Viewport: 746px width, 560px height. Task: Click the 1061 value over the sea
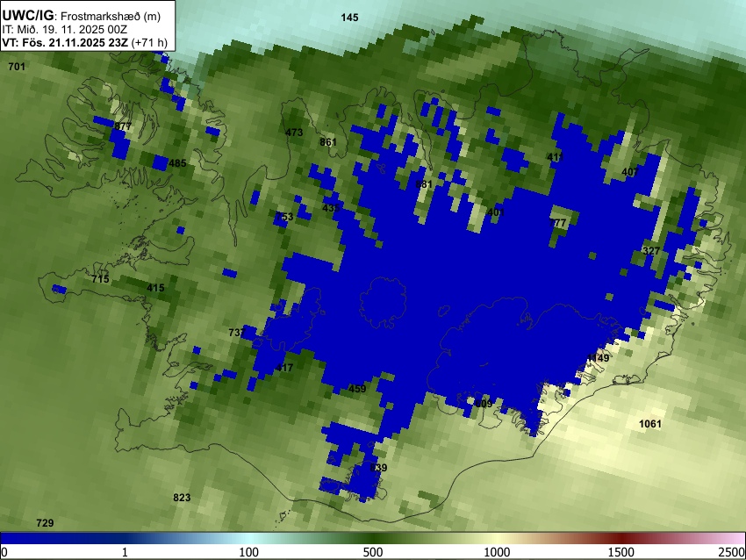(x=649, y=423)
